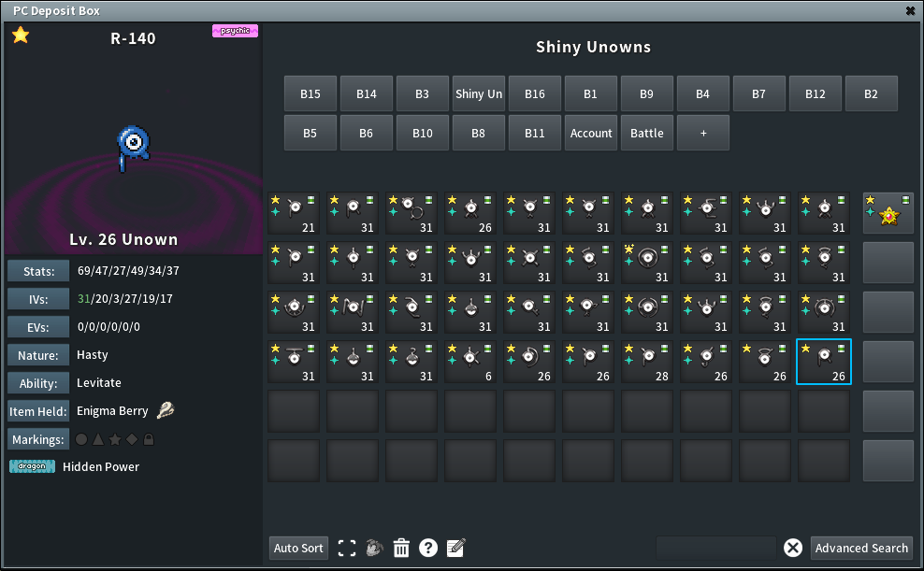Select the level 21 Unown slot
The width and height of the screenshot is (924, 571).
tap(294, 213)
